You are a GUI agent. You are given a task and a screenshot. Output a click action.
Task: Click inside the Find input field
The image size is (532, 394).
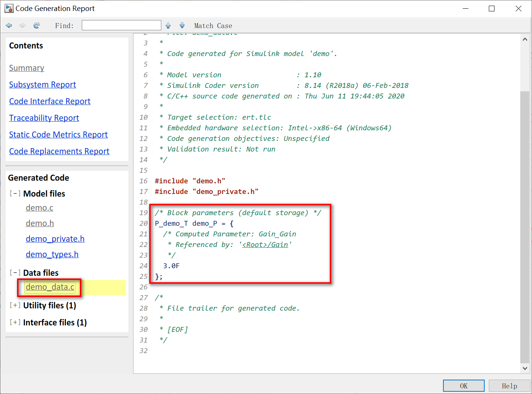[x=121, y=25]
